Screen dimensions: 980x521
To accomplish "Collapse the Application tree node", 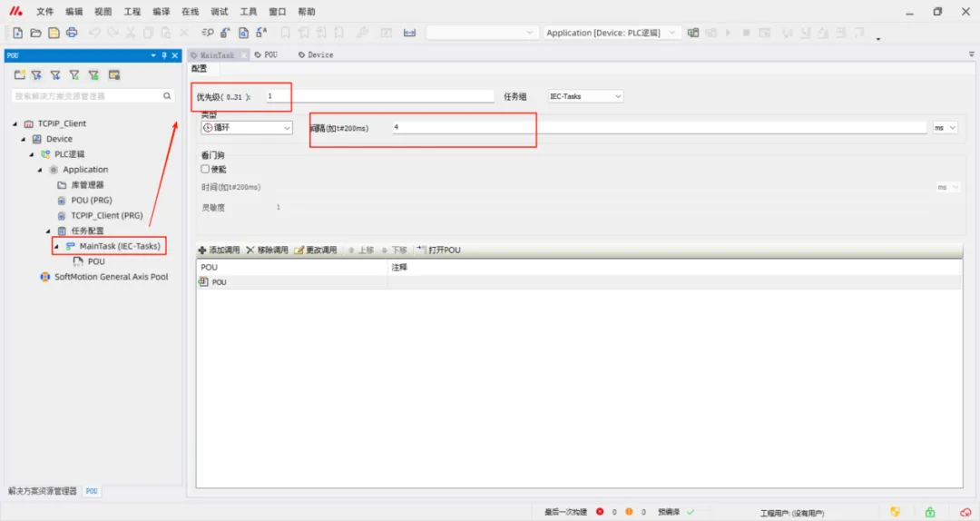I will 40,170.
